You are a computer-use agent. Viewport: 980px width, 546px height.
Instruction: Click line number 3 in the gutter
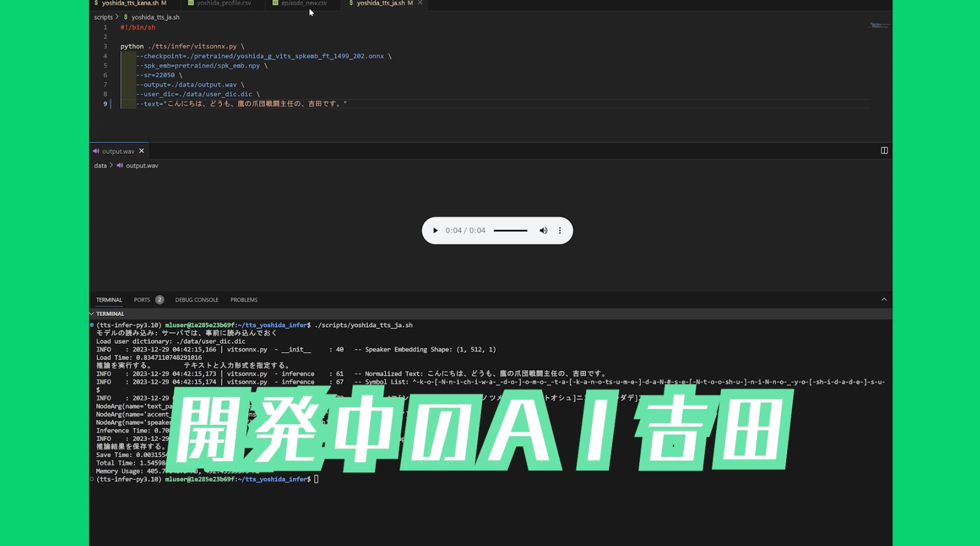(105, 46)
